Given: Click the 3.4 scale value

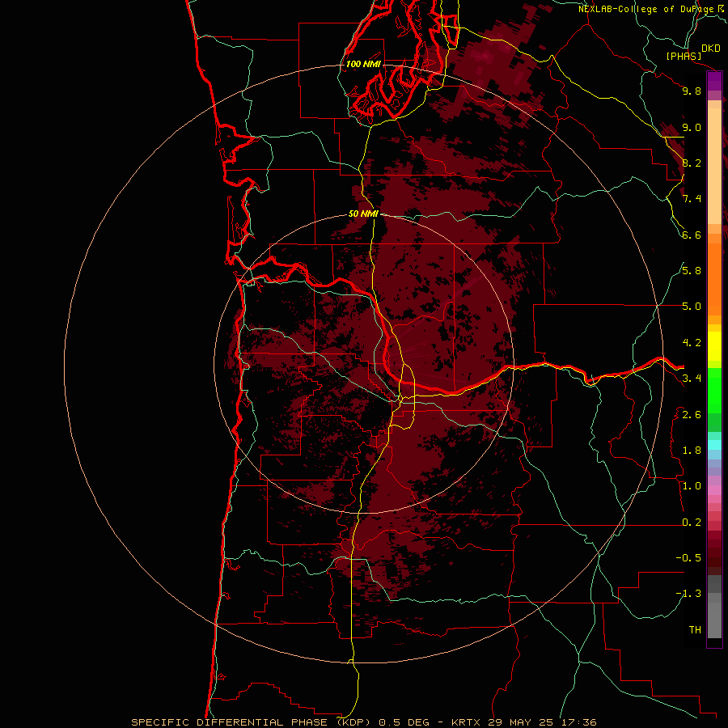Looking at the screenshot, I should click(x=692, y=379).
